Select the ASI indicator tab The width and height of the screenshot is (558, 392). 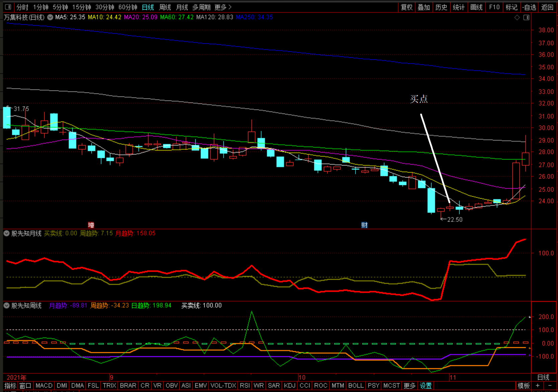pyautogui.click(x=186, y=386)
